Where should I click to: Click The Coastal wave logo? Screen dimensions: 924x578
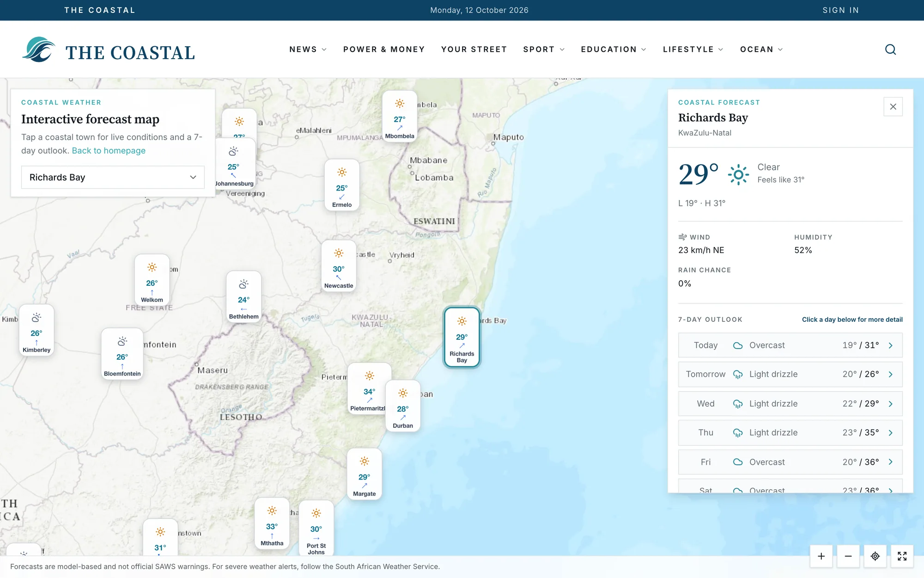(39, 49)
